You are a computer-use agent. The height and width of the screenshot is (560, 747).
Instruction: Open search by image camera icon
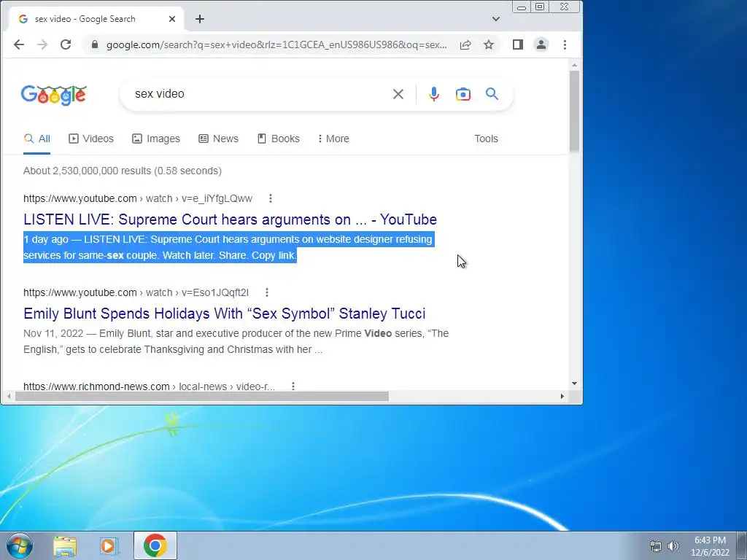pos(463,94)
